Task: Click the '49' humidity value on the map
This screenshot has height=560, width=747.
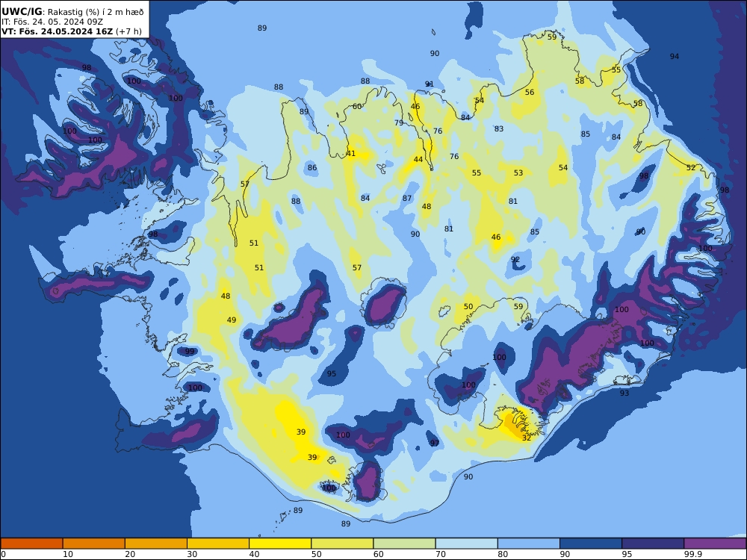Action: point(232,320)
